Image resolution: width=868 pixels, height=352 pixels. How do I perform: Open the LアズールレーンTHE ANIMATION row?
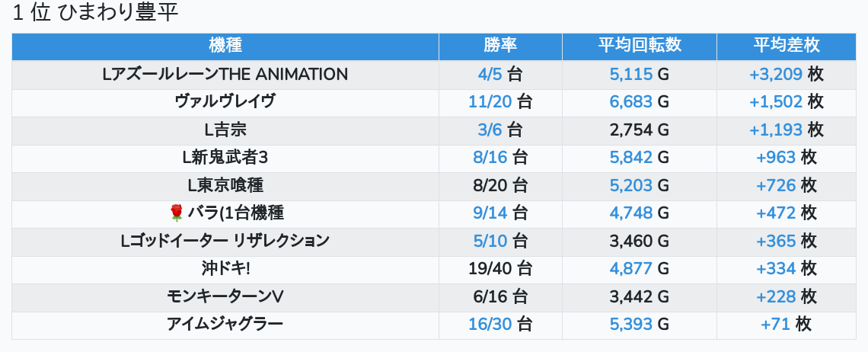(225, 75)
